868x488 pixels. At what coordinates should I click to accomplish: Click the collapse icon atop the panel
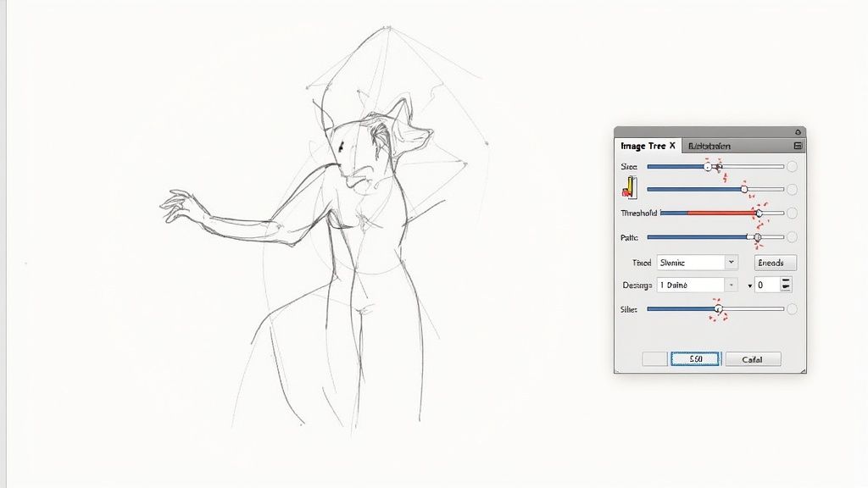point(798,132)
